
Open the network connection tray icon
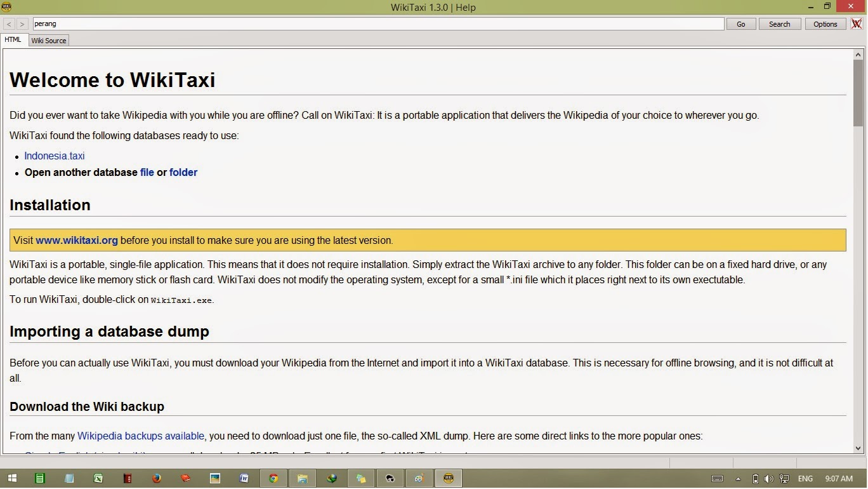coord(784,478)
